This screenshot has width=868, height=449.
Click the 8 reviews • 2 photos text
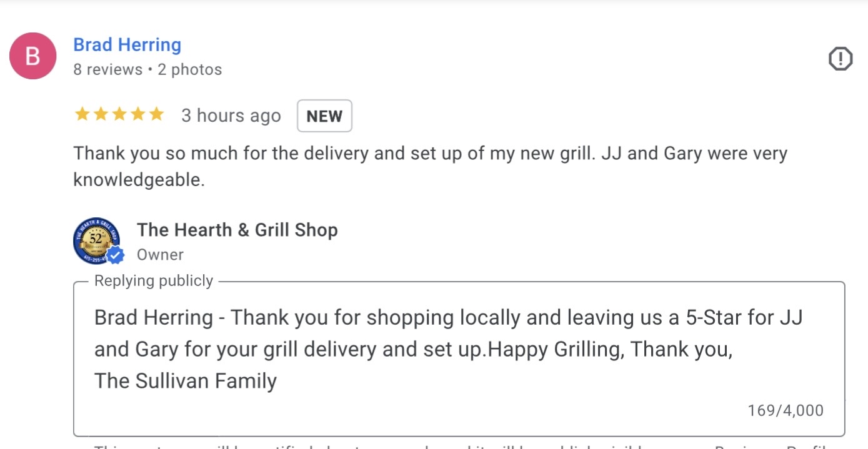[x=147, y=69]
